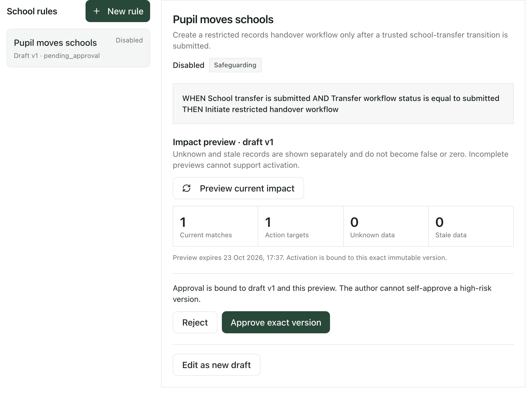
Task: Click the 'Impact preview · draft v1' heading
Action: [x=223, y=142]
